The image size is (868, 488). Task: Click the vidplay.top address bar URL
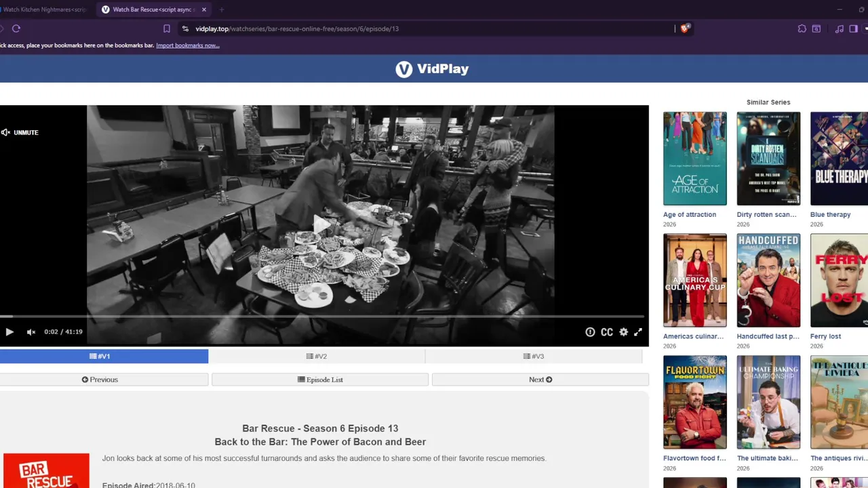[297, 28]
